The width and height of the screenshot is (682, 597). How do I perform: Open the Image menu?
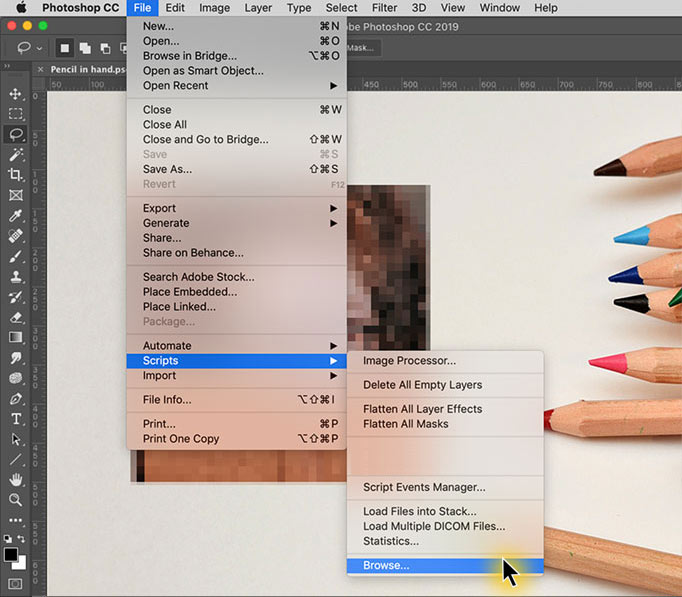point(214,7)
